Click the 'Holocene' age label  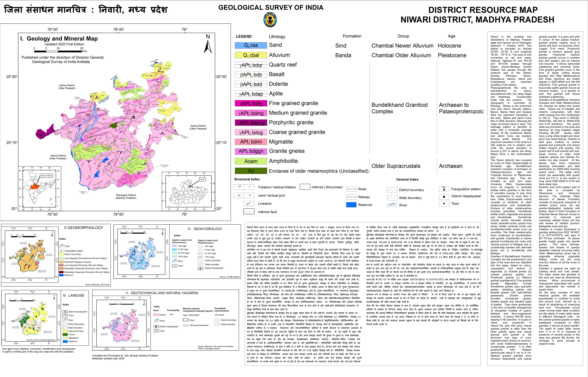[x=449, y=46]
